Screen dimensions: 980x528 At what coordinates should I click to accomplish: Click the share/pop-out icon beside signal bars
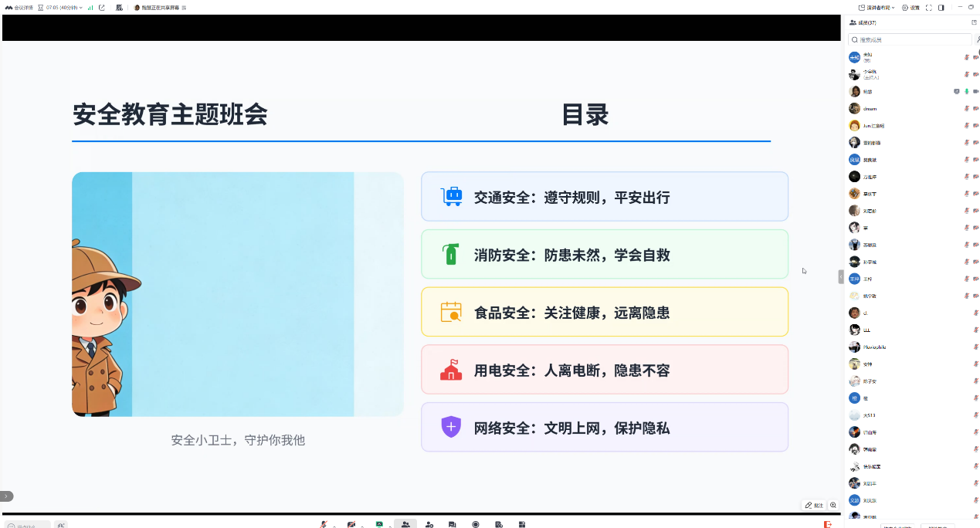(x=102, y=8)
